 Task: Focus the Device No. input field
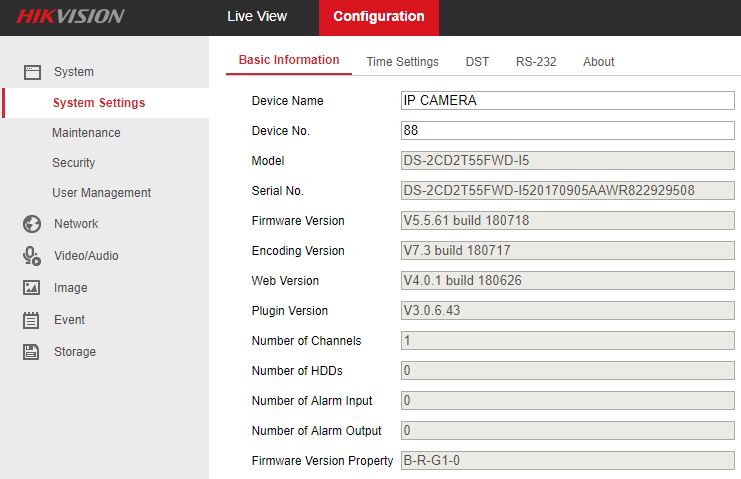pyautogui.click(x=568, y=130)
